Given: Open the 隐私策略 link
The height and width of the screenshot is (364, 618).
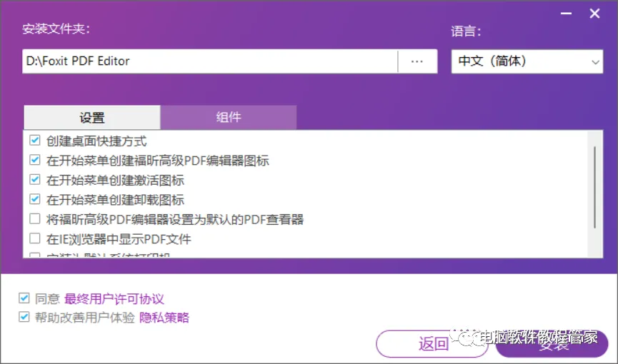Looking at the screenshot, I should coord(164,317).
